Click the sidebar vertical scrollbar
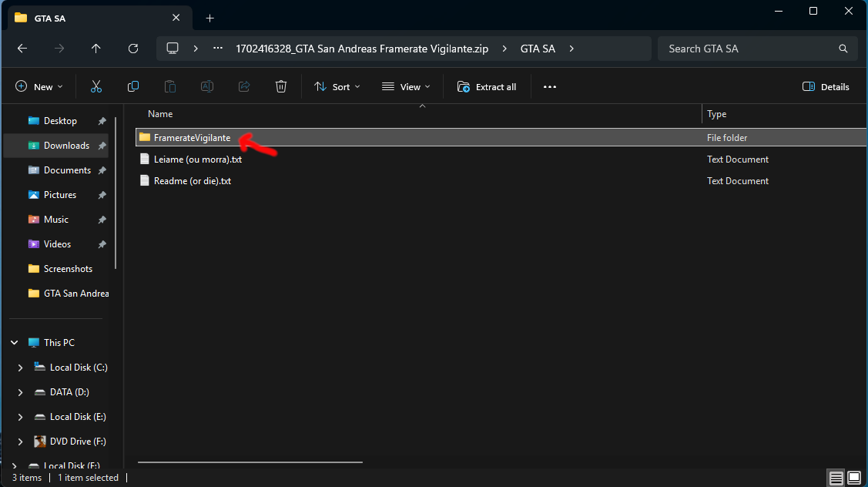 pyautogui.click(x=116, y=193)
